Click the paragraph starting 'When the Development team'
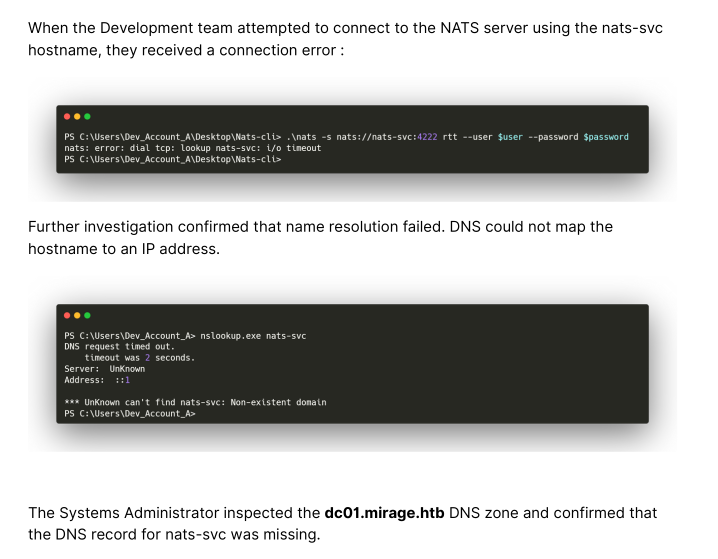The image size is (718, 559). (x=345, y=38)
